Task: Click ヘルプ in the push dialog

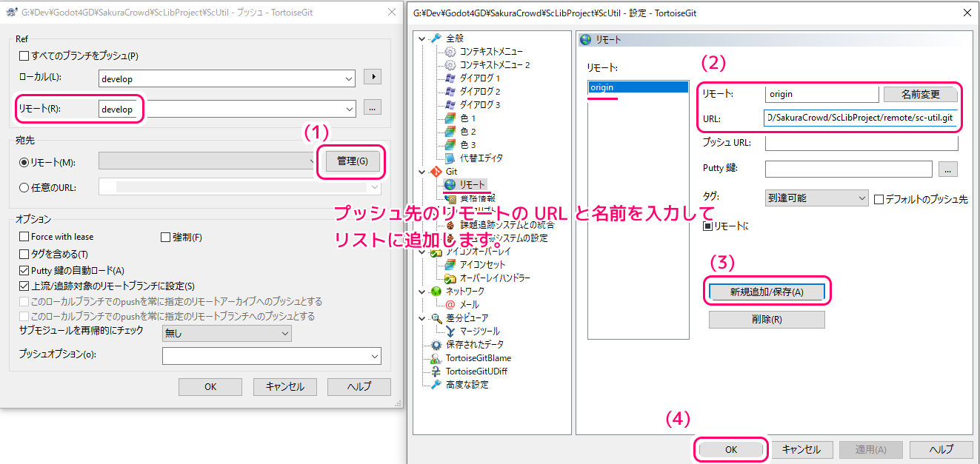Action: (x=359, y=386)
